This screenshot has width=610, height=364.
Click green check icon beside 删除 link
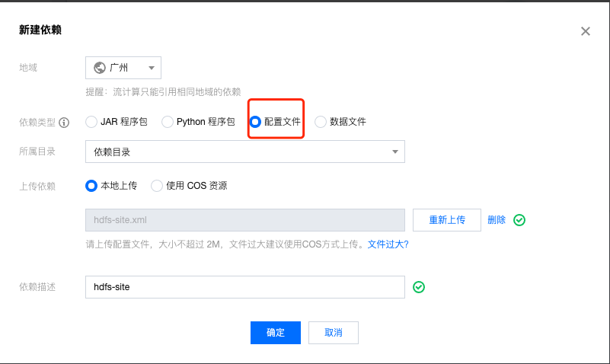tap(519, 220)
